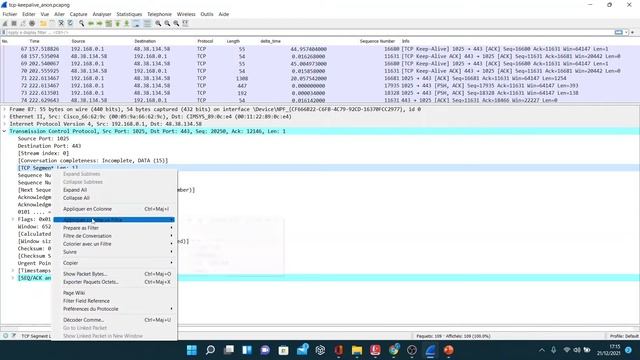
Task: Open the display filter history dropdown
Action: pos(627,32)
